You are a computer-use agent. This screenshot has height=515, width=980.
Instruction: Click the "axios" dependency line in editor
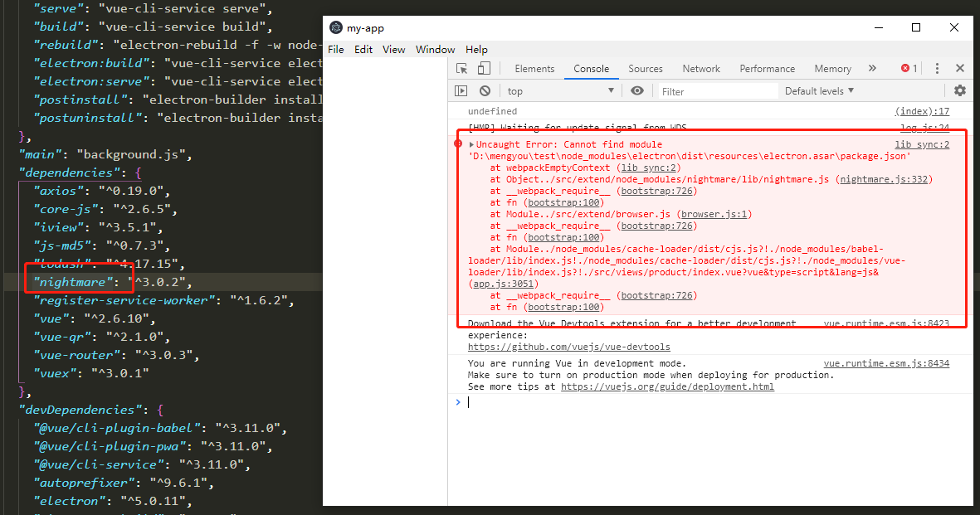(101, 191)
